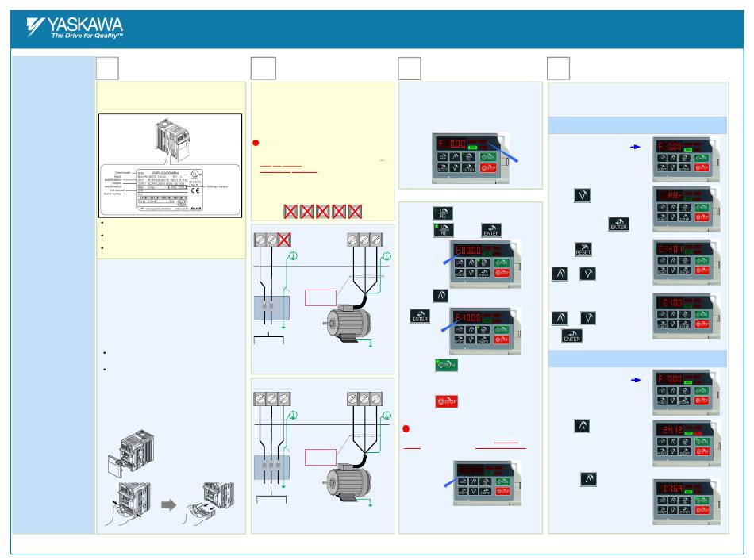Click the "F00.00" display reading

[468, 251]
